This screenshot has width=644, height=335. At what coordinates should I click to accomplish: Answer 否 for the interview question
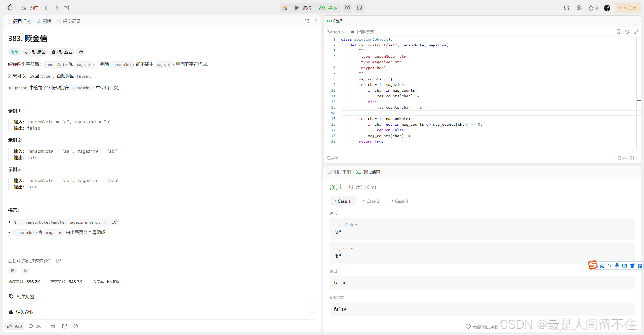pos(25,270)
